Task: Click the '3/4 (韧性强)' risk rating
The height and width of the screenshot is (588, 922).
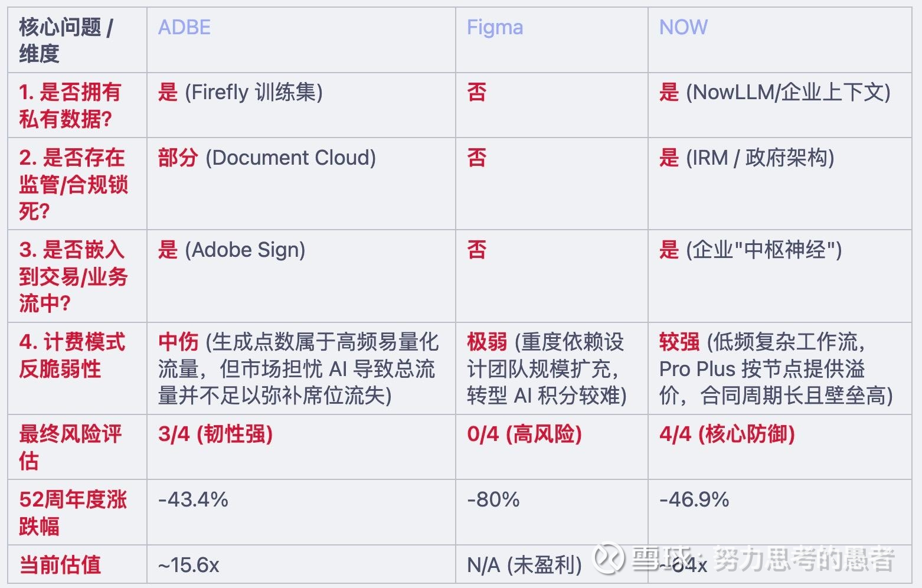Action: click(215, 434)
